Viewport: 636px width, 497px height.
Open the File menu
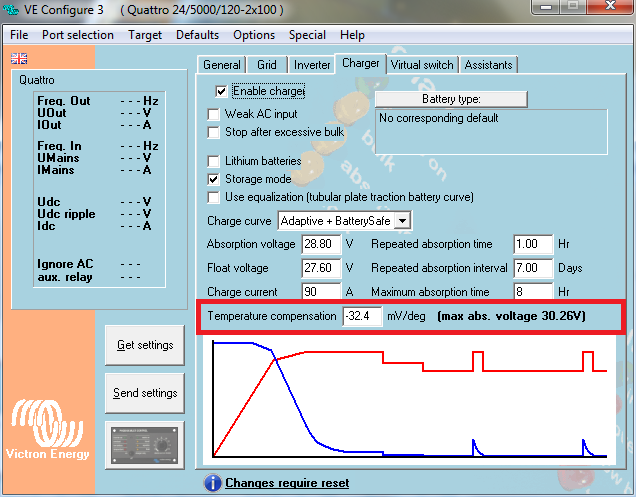(x=19, y=35)
